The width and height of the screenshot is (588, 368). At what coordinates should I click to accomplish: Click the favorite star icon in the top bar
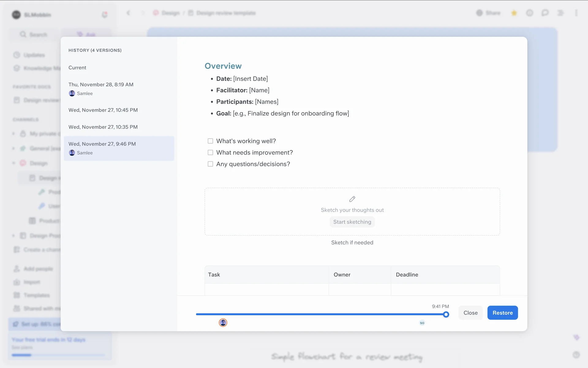point(514,13)
